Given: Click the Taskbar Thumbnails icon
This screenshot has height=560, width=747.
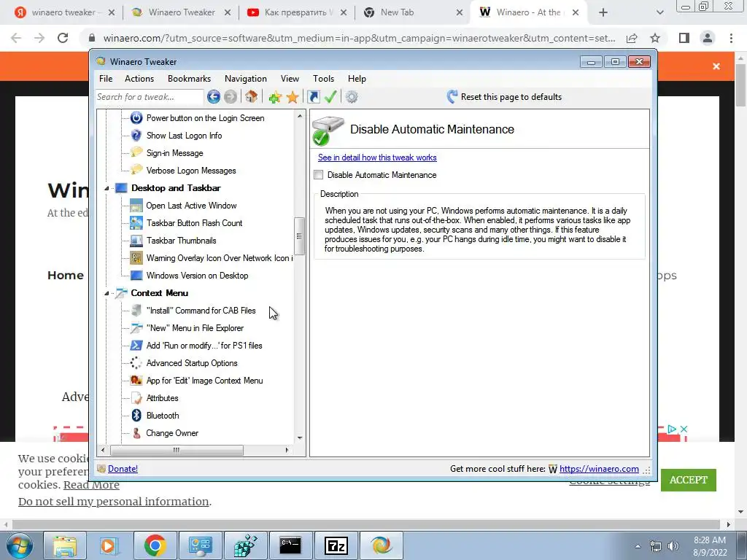Looking at the screenshot, I should pos(136,241).
